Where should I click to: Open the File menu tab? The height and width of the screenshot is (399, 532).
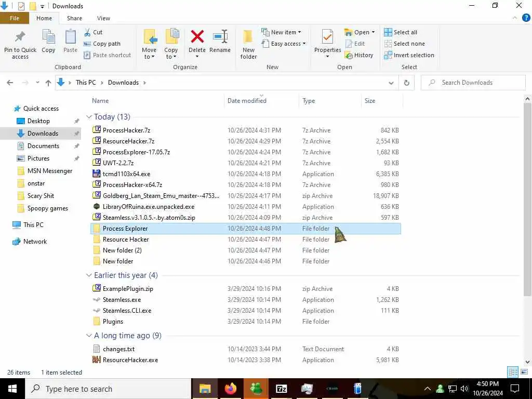point(15,18)
